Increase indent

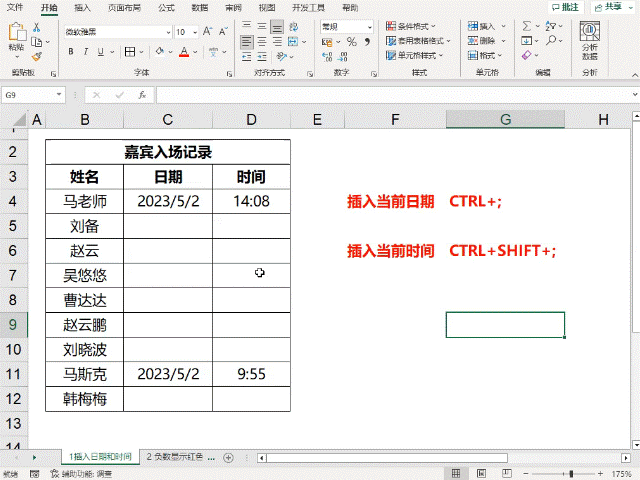(x=262, y=56)
